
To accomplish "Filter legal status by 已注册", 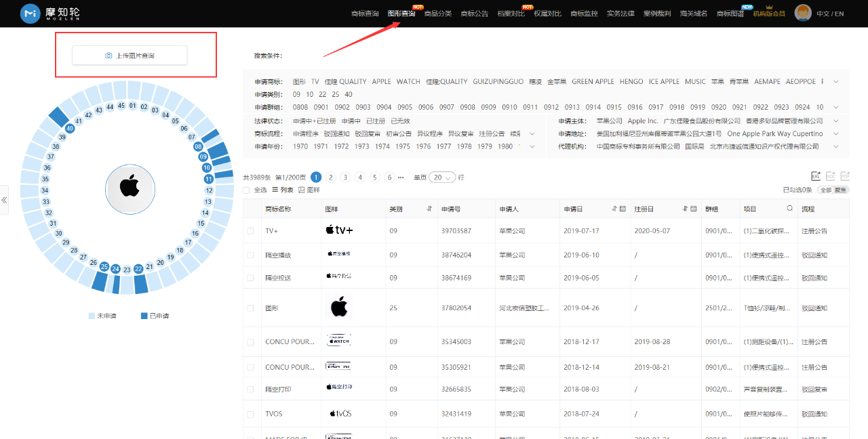I will [x=375, y=121].
